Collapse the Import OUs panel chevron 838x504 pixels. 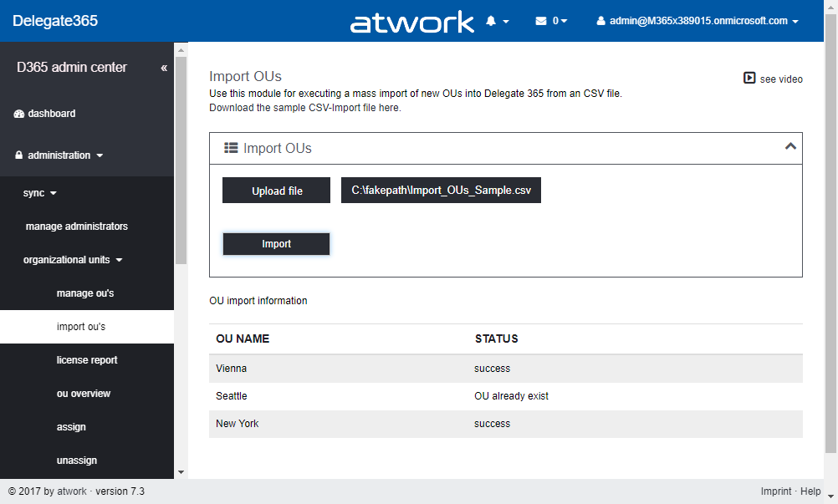789,147
